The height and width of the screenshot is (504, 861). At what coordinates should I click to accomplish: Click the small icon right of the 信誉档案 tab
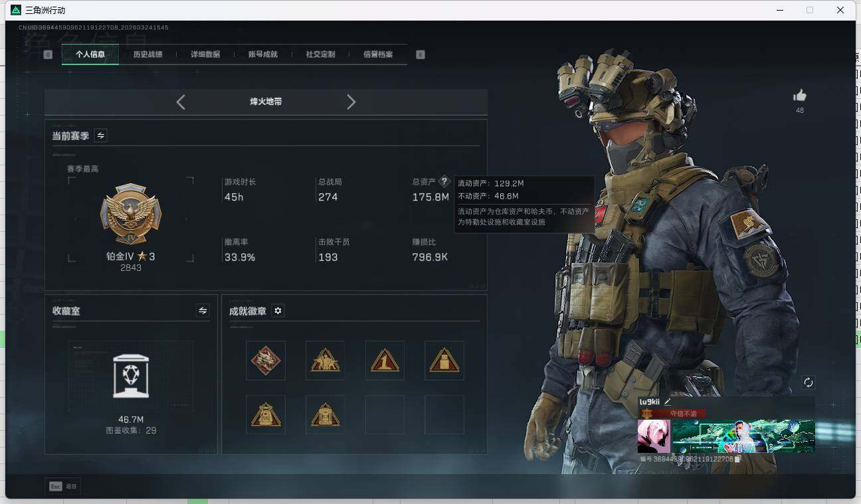click(x=420, y=54)
